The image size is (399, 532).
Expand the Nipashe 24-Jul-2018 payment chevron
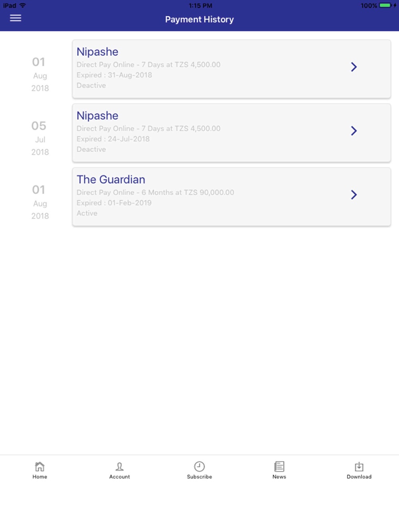click(x=354, y=130)
